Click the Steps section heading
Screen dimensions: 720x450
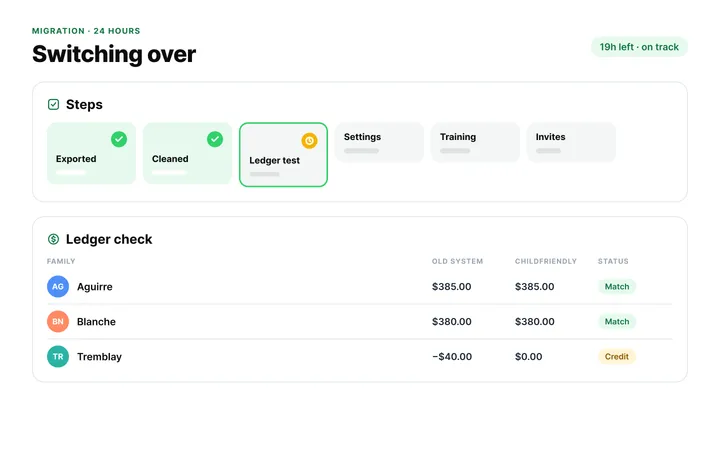[x=84, y=105]
